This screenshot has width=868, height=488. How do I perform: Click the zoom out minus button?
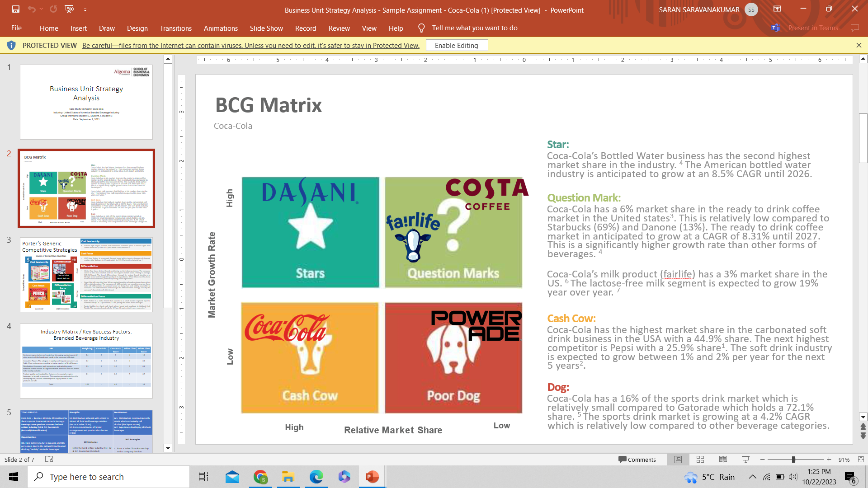763,460
